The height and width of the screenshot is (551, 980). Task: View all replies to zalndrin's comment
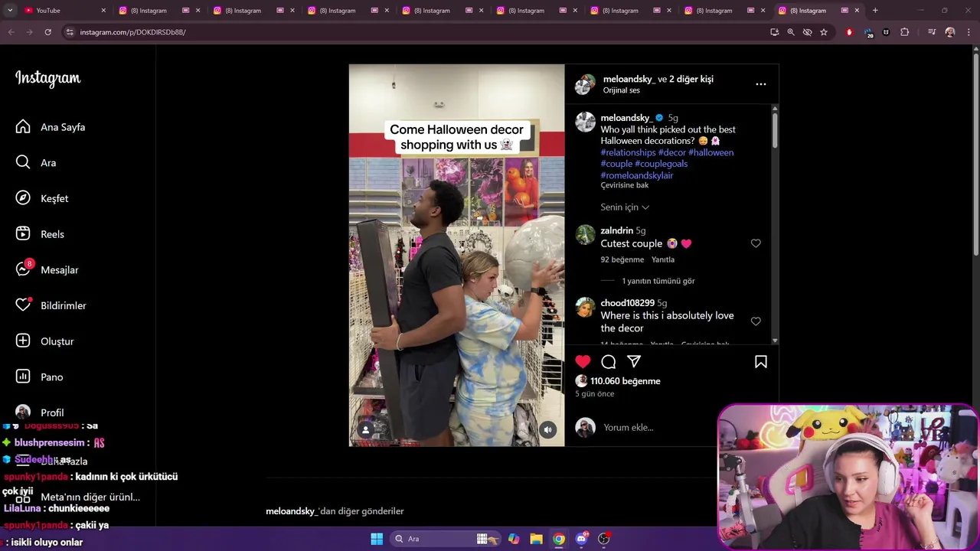[658, 281]
